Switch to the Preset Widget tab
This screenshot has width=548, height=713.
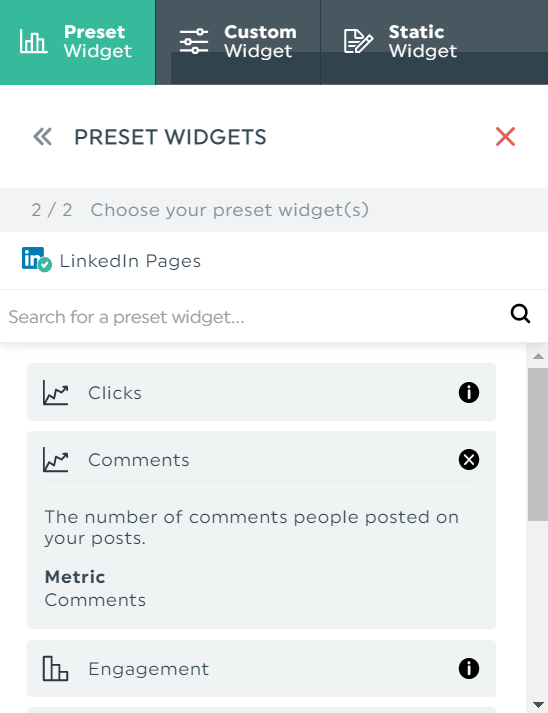(77, 42)
